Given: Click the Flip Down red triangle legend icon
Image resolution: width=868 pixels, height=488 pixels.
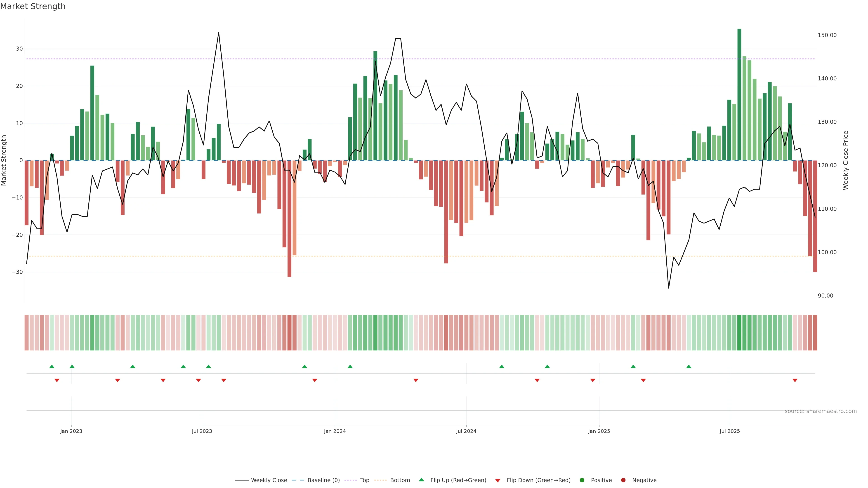Looking at the screenshot, I should point(498,481).
